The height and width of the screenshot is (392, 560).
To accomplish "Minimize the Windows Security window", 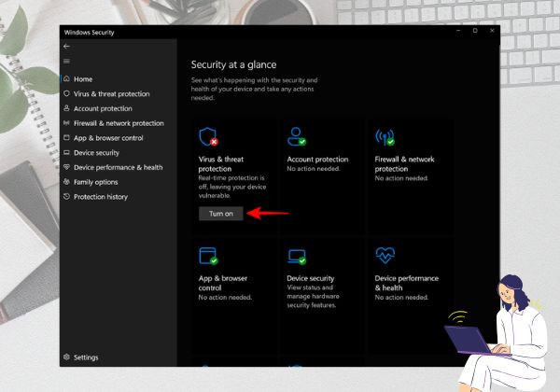I will pos(458,31).
